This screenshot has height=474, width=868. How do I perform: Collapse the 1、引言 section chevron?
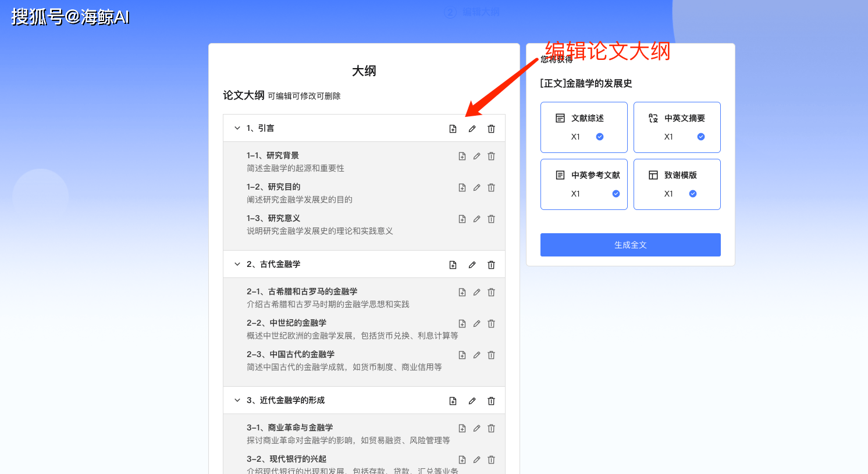tap(237, 128)
